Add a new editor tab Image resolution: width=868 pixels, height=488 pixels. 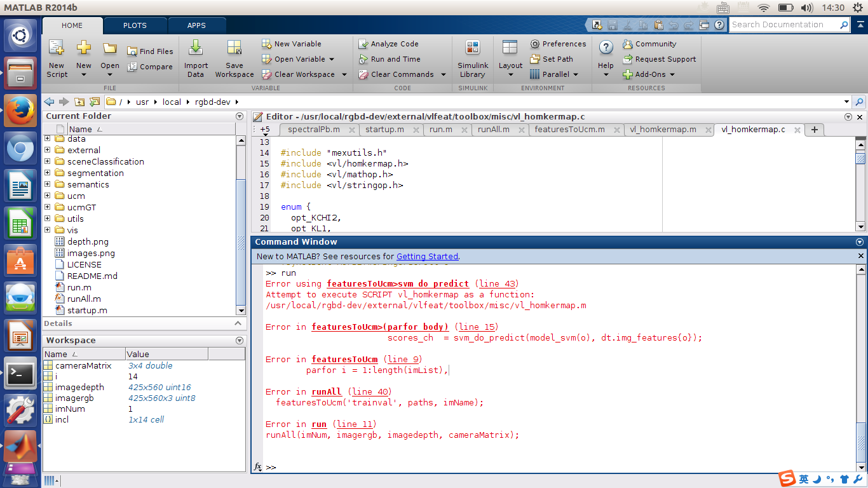(x=814, y=130)
